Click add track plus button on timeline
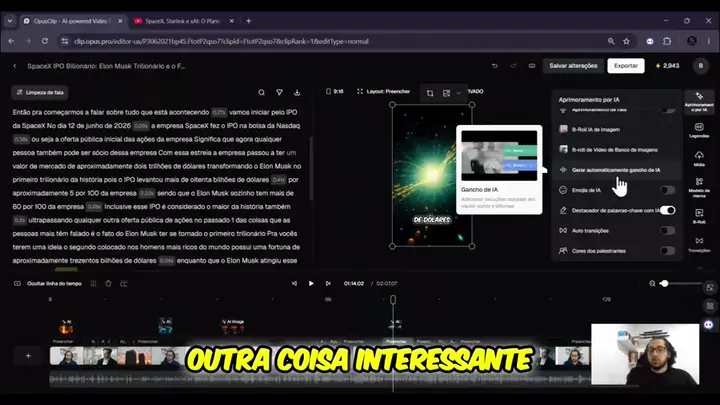The width and height of the screenshot is (720, 405). click(x=28, y=356)
